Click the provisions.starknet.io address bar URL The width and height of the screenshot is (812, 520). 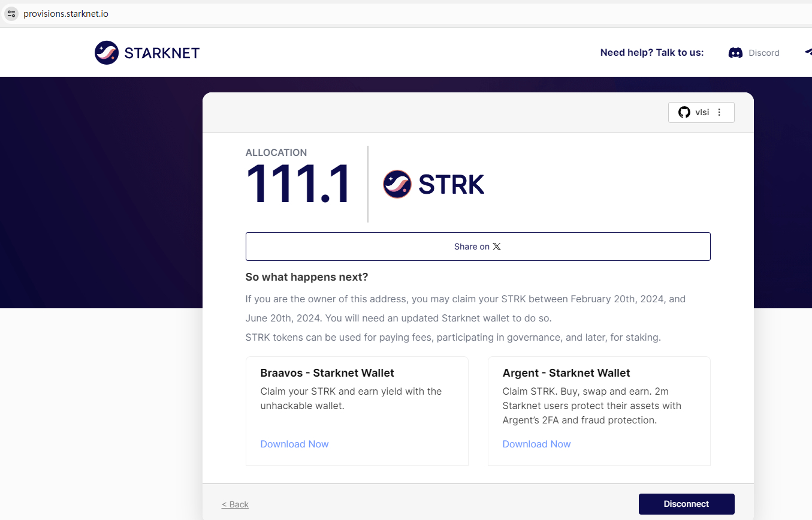[66, 13]
